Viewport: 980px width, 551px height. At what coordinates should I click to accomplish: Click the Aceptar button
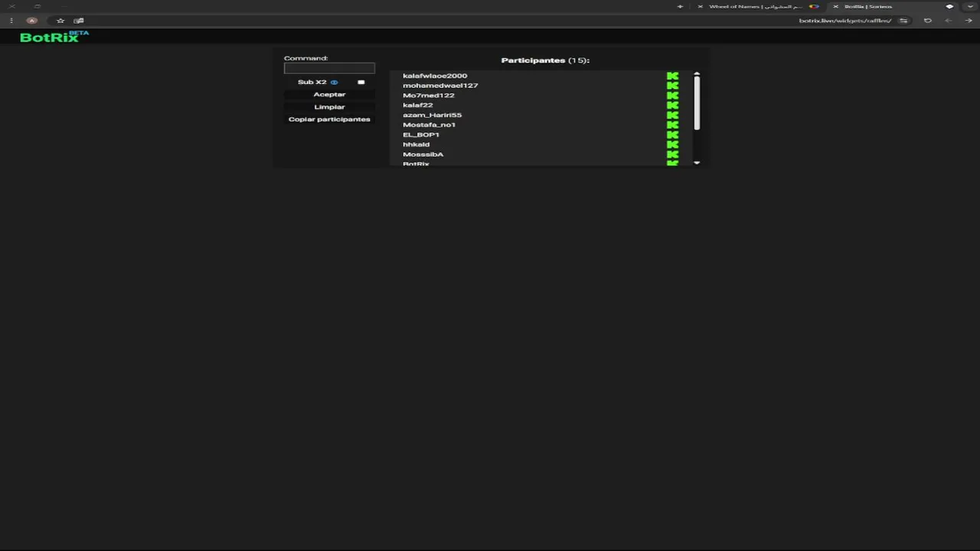[x=329, y=94]
